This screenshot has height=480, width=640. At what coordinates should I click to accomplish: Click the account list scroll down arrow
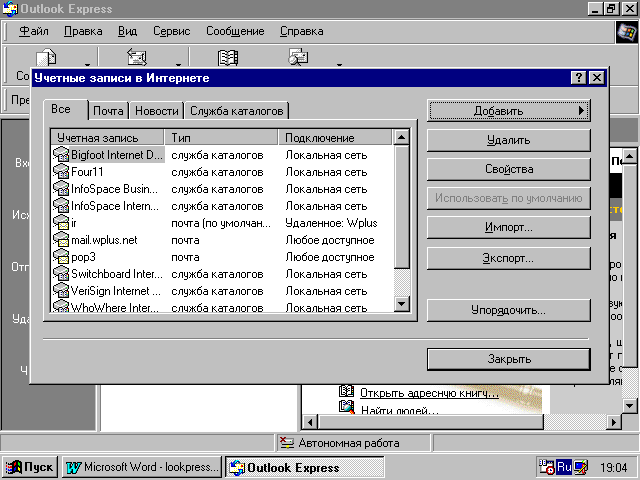[x=401, y=303]
